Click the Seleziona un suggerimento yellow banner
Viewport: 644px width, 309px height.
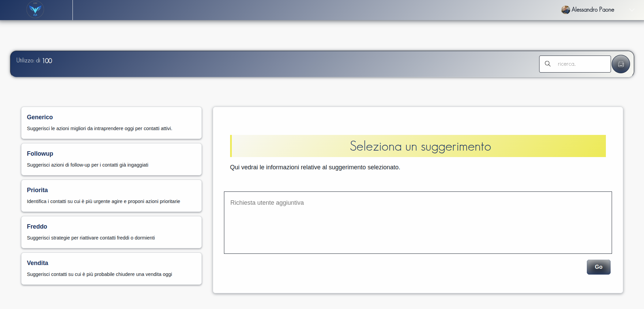[418, 146]
